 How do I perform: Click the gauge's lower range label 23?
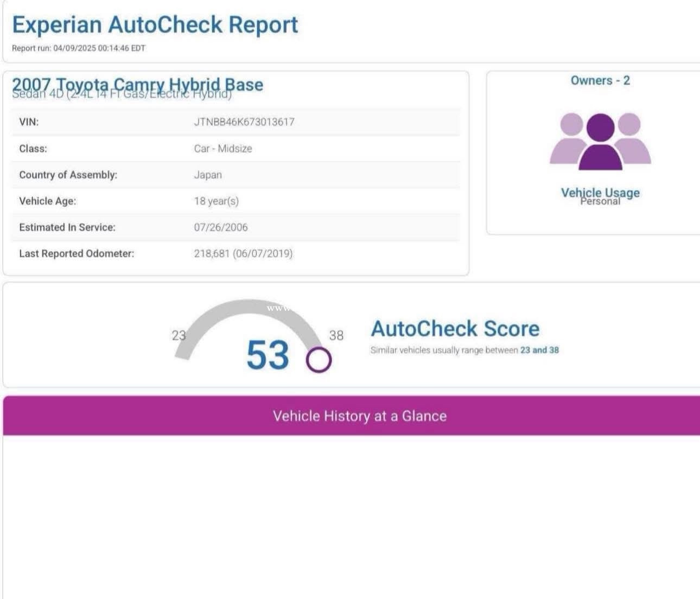179,335
